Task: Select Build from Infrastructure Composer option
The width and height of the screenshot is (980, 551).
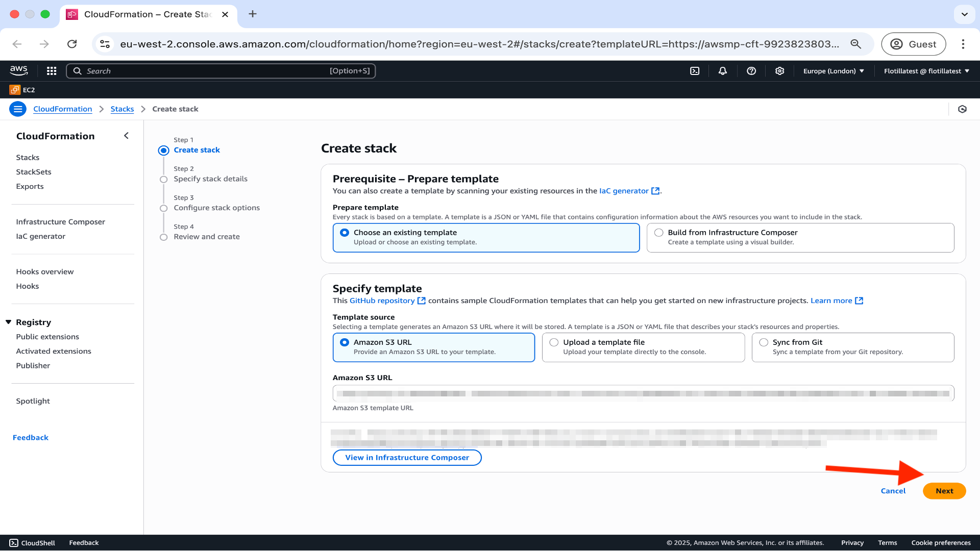Action: [x=659, y=233]
